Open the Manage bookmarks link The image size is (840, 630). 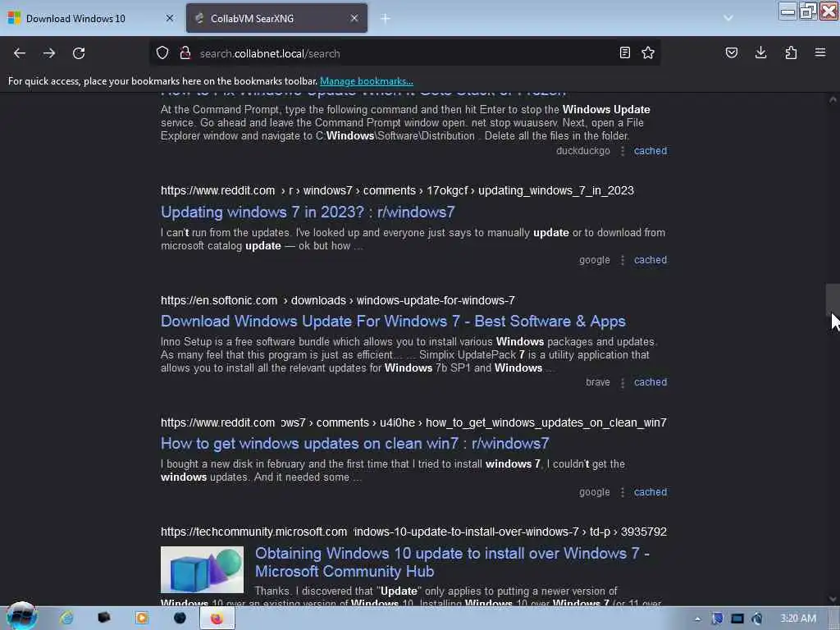(x=367, y=81)
